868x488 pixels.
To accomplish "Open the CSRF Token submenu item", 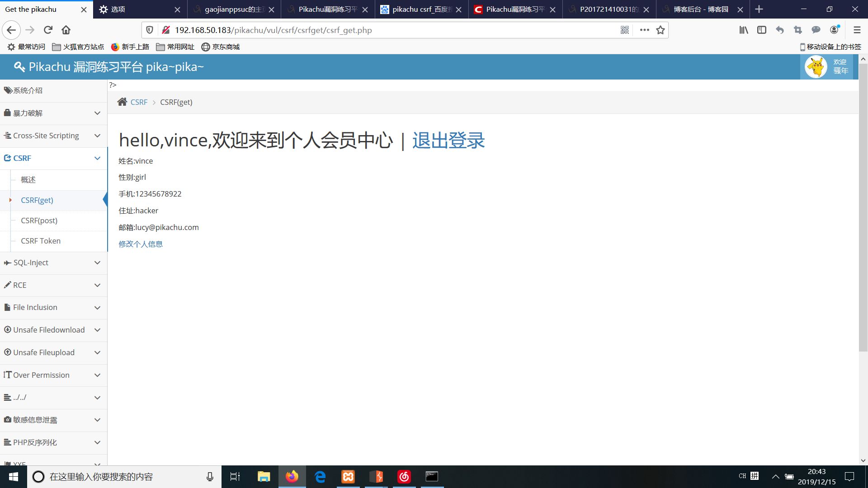I will 41,241.
